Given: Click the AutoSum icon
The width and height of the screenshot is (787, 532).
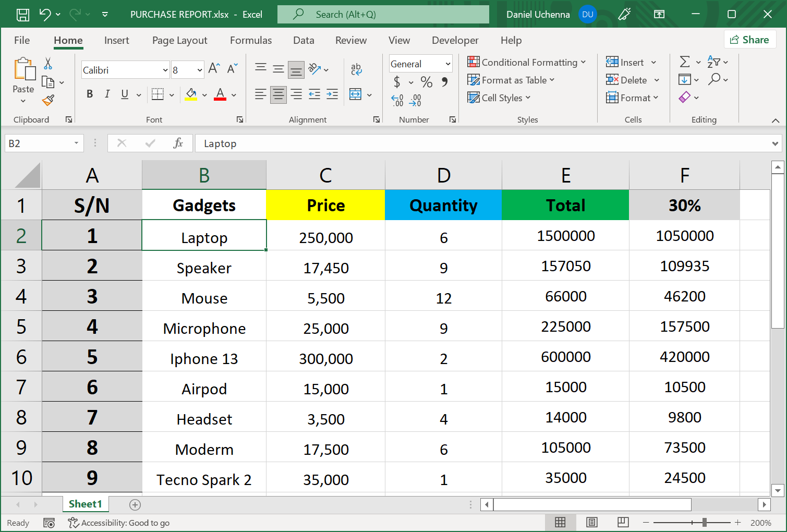Looking at the screenshot, I should pyautogui.click(x=685, y=62).
